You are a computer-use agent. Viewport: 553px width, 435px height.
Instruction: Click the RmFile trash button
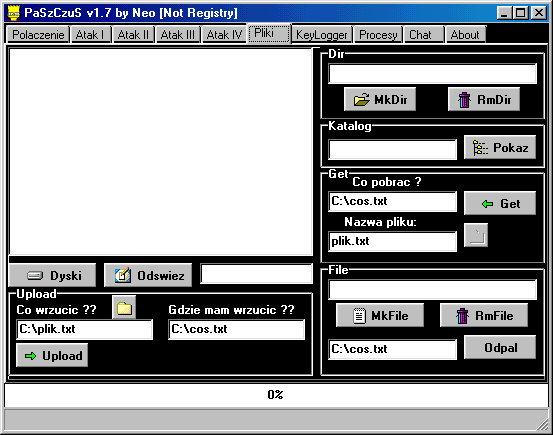tap(484, 315)
